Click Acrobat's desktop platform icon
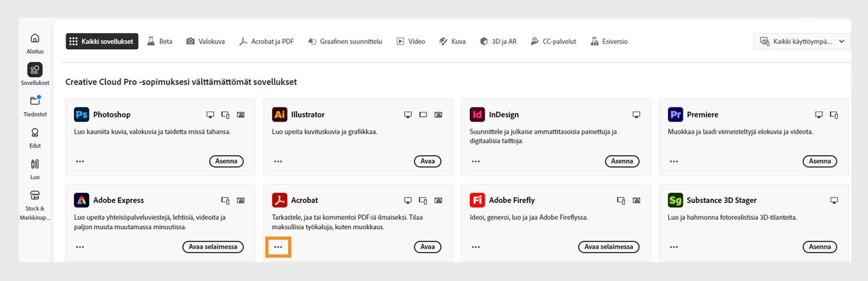 (408, 201)
